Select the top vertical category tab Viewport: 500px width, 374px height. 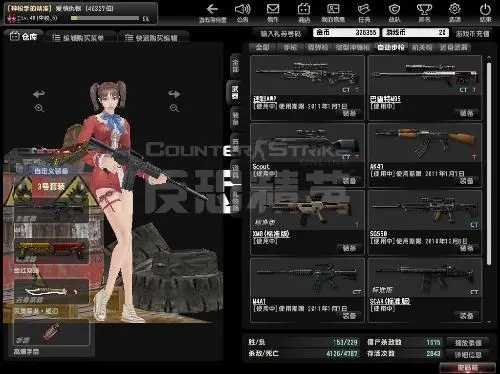pos(235,65)
